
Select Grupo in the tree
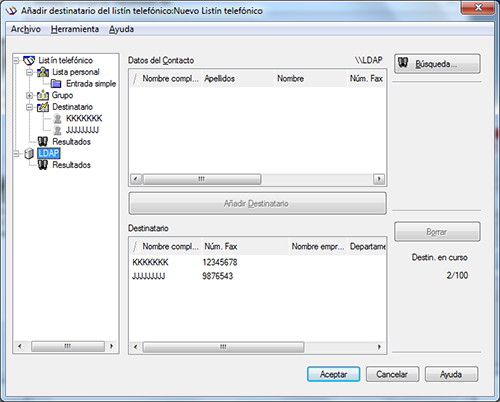[62, 95]
